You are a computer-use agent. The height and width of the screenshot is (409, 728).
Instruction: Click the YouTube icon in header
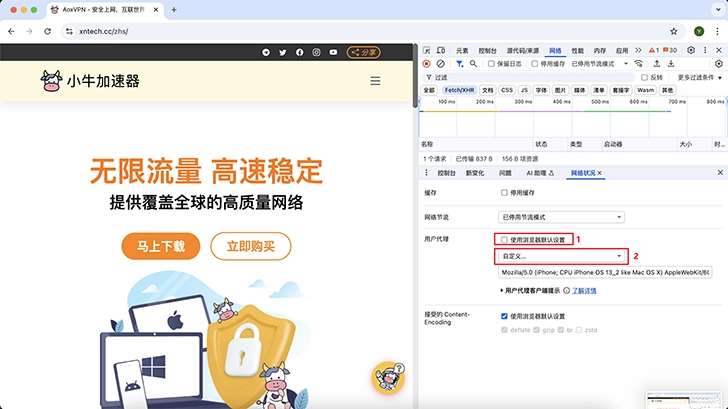(x=333, y=52)
